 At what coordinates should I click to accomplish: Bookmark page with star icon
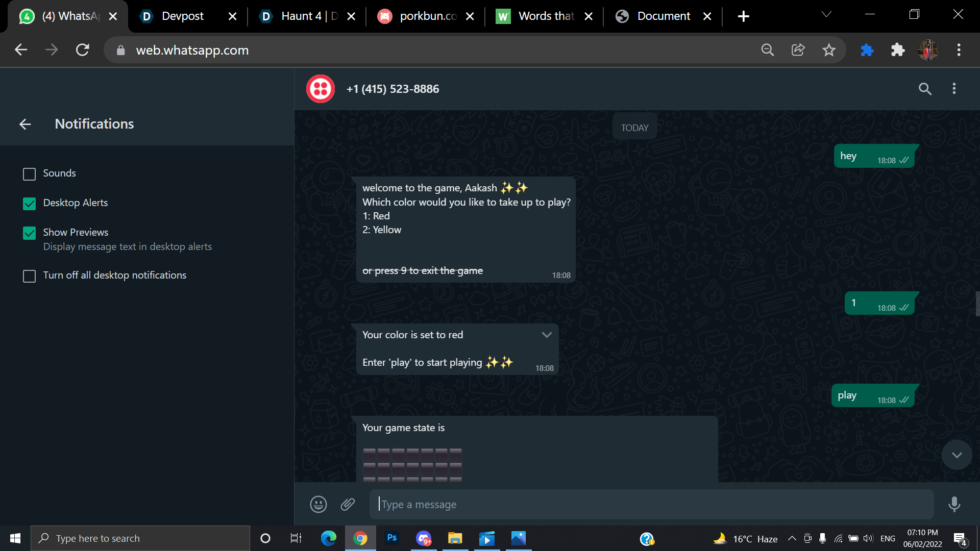click(829, 50)
